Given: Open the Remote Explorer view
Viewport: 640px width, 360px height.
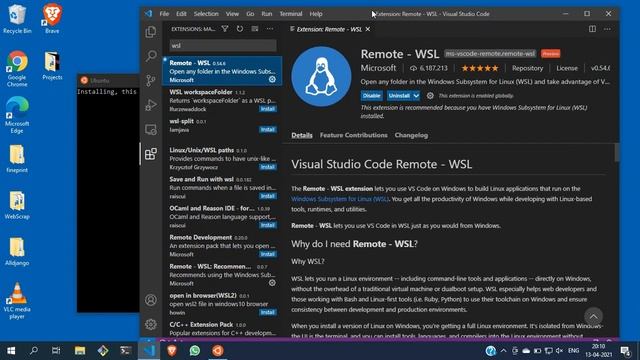Looking at the screenshot, I should coord(151,129).
